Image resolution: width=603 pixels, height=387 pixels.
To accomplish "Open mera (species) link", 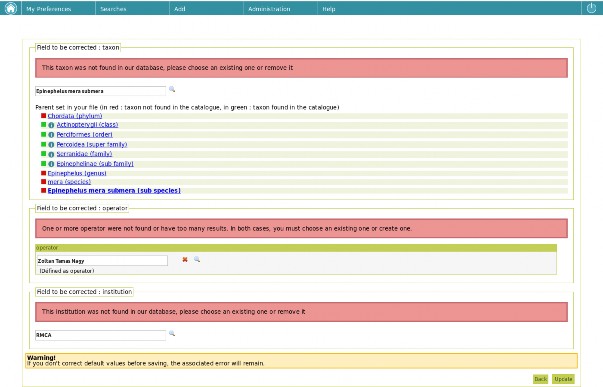I will point(69,182).
